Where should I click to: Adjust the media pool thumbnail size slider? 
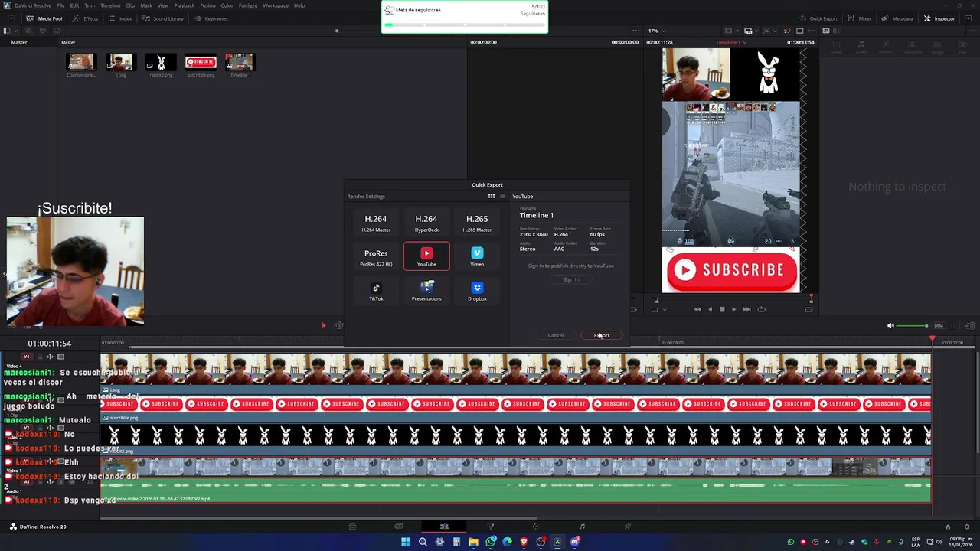(x=337, y=31)
